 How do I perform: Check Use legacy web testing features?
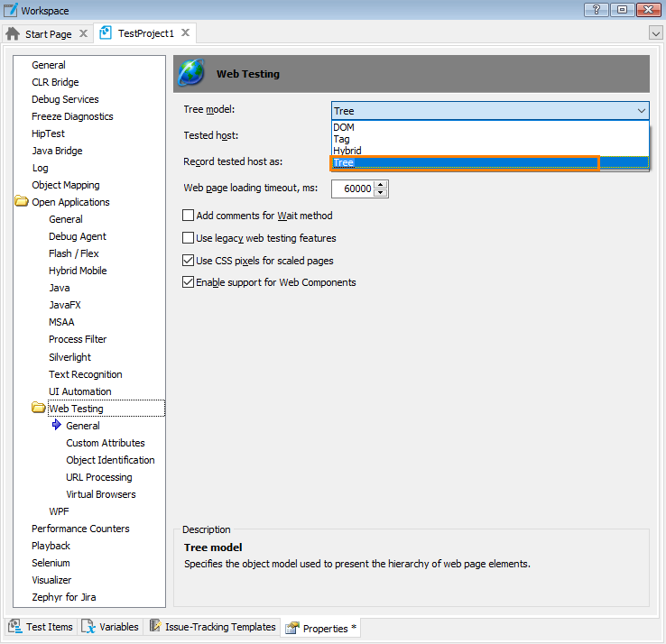pos(189,238)
